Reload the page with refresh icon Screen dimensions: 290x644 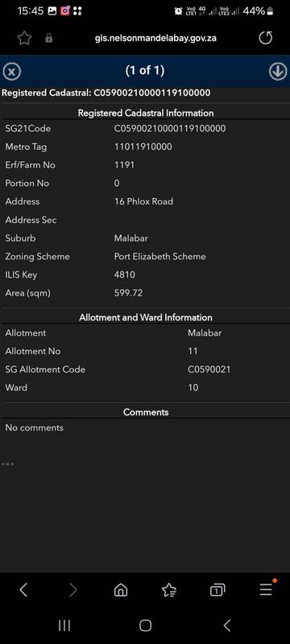click(265, 38)
